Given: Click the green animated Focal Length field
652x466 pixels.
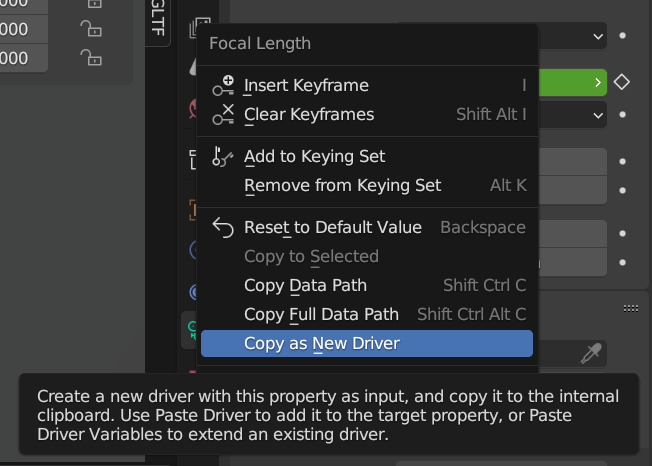Looking at the screenshot, I should click(573, 82).
